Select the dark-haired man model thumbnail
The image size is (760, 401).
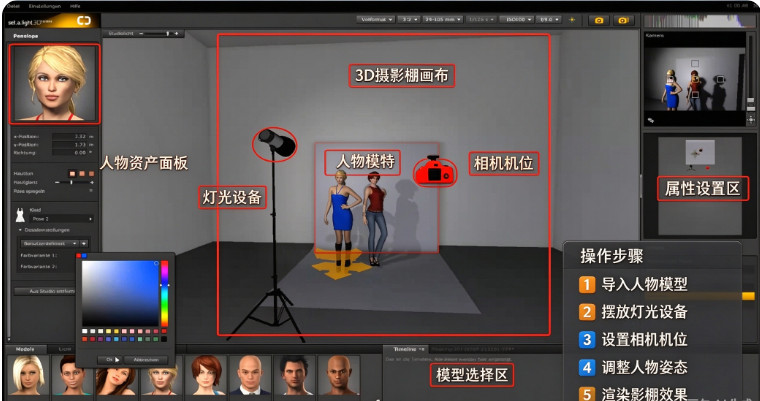coord(295,375)
